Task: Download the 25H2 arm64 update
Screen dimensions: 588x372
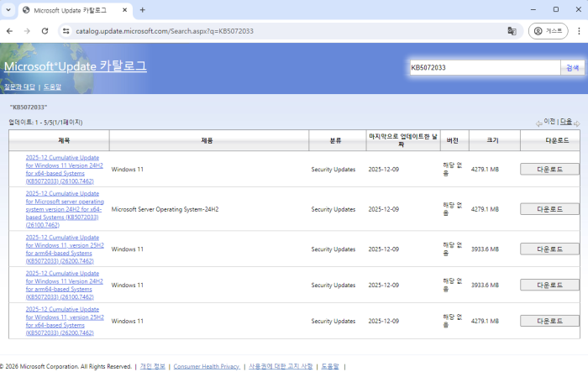Action: point(549,249)
